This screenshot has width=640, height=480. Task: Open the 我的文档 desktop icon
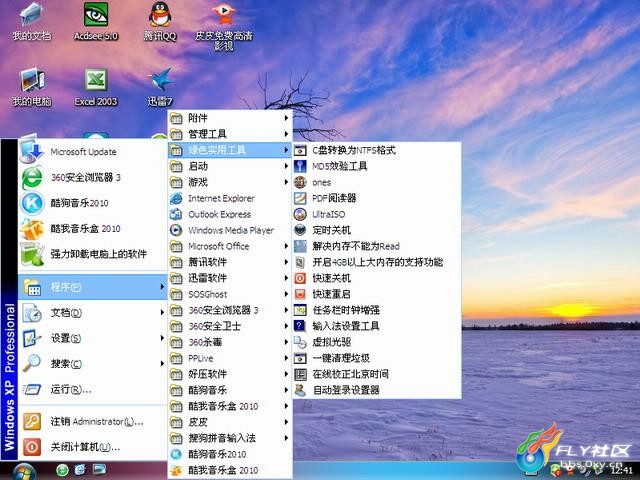click(31, 21)
